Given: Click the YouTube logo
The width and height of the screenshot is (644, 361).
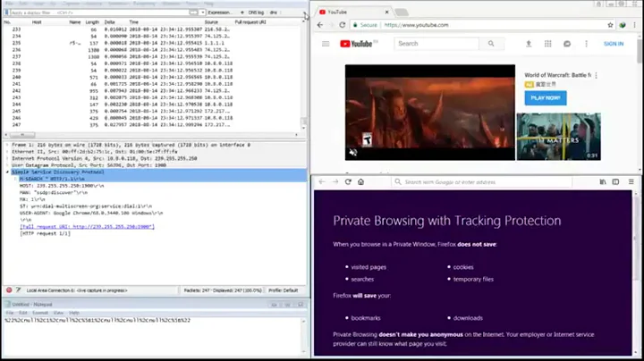Looking at the screenshot, I should (356, 44).
